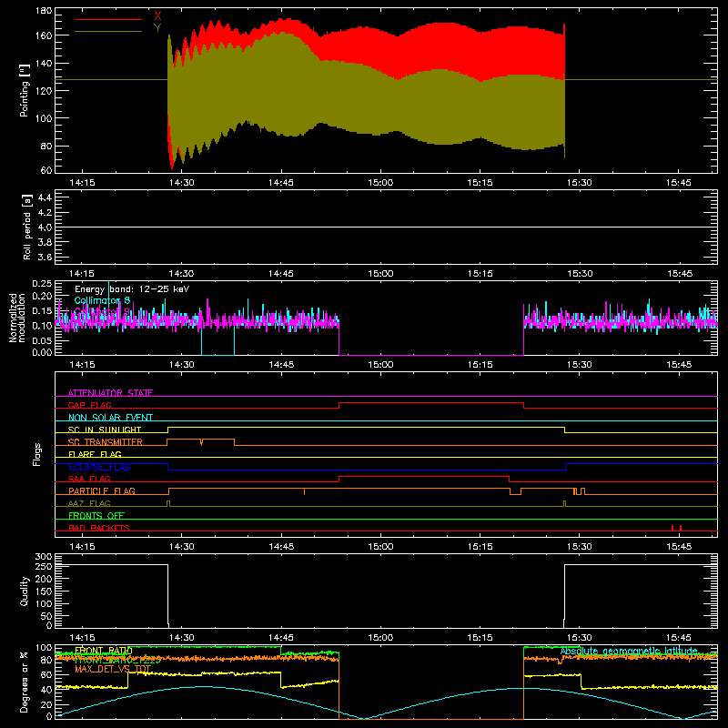The height and width of the screenshot is (728, 728).
Task: Click the 300 tick on Quality axis
Action: (44, 557)
